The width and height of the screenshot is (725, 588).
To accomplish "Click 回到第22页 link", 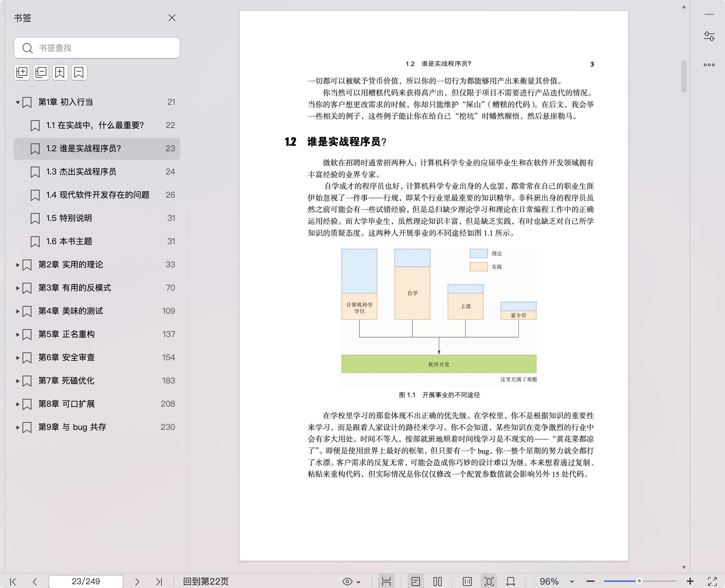I will (206, 582).
